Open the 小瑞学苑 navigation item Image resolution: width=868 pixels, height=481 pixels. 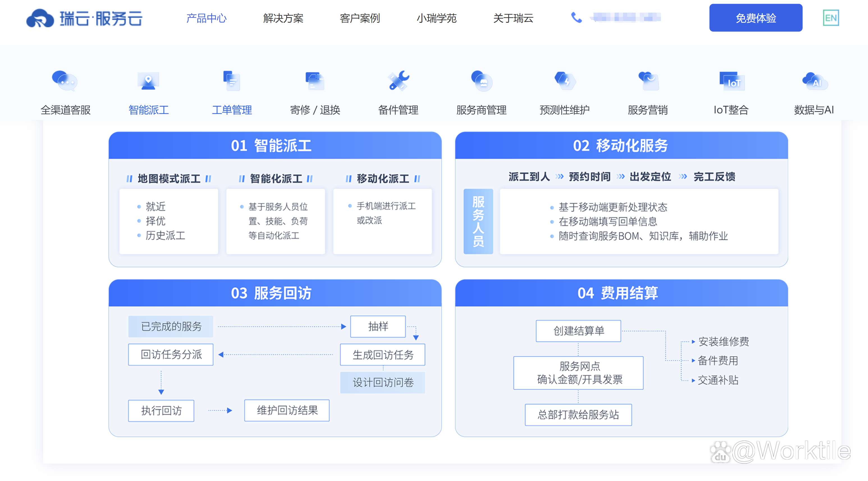point(436,18)
